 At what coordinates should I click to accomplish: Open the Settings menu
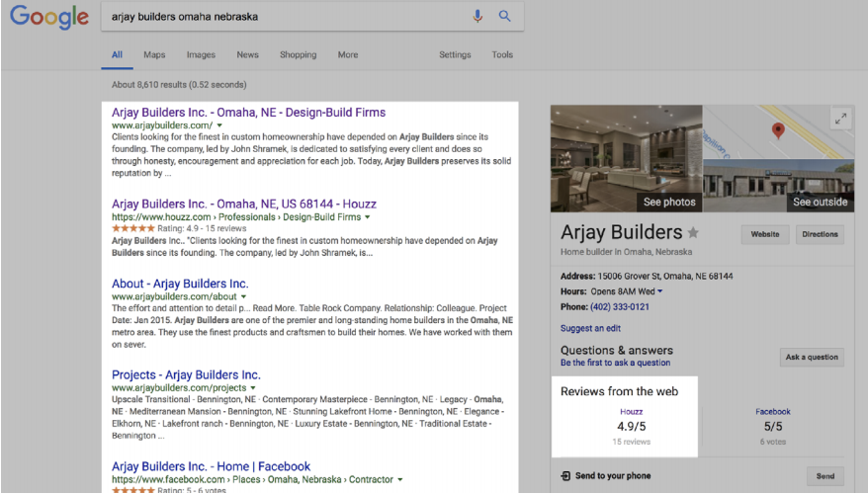[455, 55]
